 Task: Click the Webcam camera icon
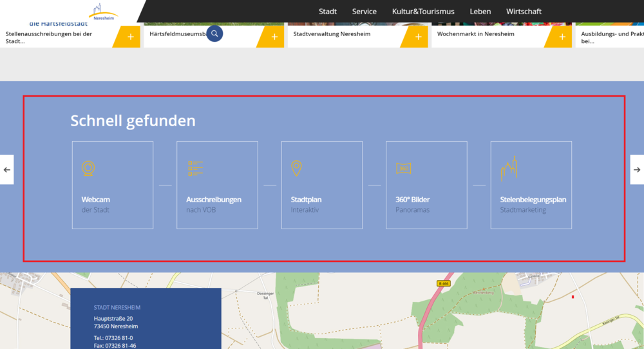click(89, 169)
